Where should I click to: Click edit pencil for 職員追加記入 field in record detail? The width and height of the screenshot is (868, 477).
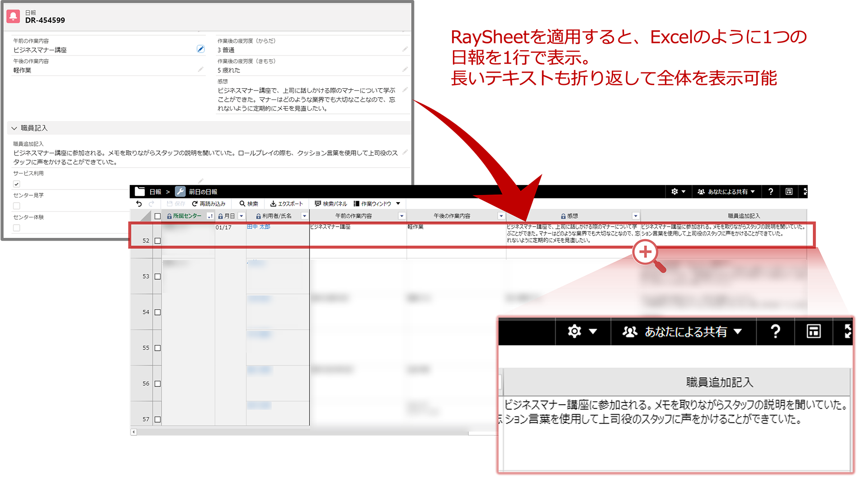tap(405, 152)
